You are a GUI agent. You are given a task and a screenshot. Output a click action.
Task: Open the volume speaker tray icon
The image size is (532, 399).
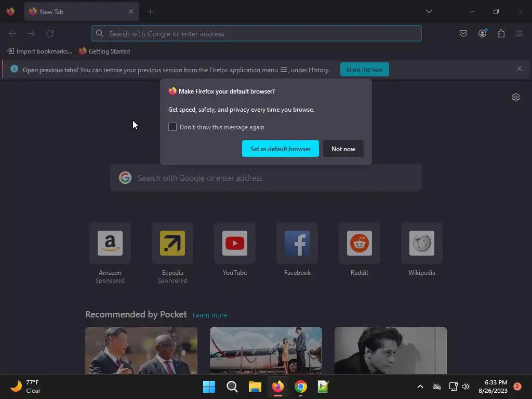[465, 387]
